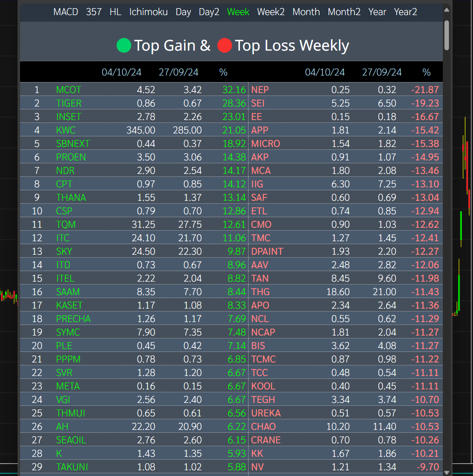The height and width of the screenshot is (476, 473).
Task: Open SEAOIL stock symbol
Action: [71, 440]
